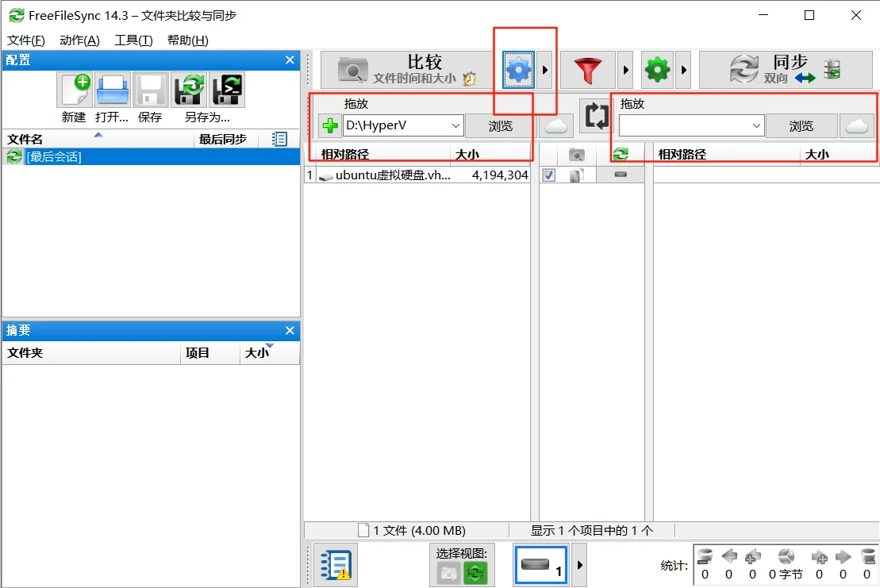Image resolution: width=880 pixels, height=588 pixels.
Task: Expand the filter options arrow
Action: pyautogui.click(x=626, y=70)
